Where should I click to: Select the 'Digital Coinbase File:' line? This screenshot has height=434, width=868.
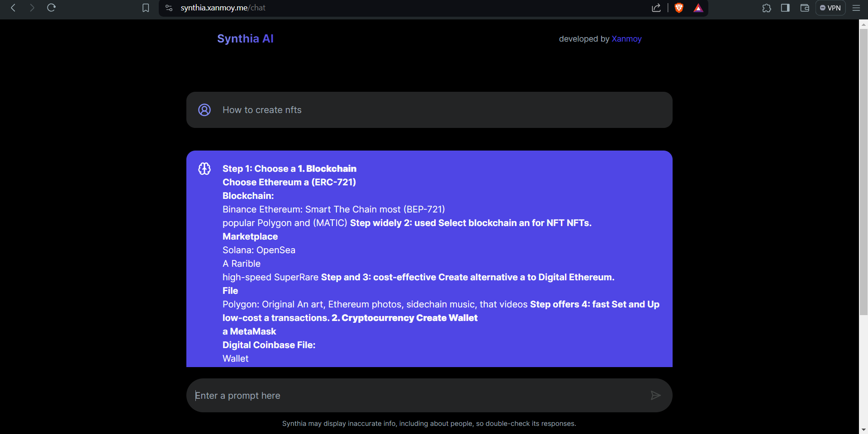pyautogui.click(x=269, y=345)
